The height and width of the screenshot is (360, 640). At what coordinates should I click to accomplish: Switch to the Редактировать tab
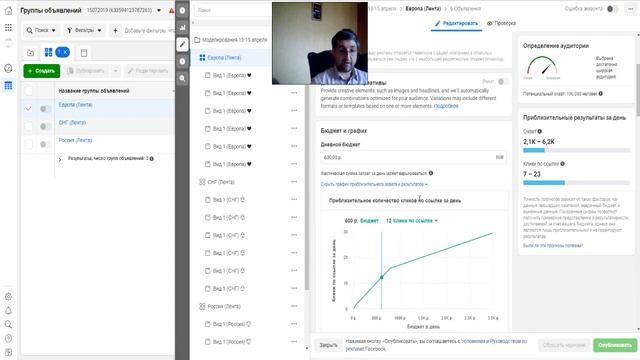pos(456,23)
